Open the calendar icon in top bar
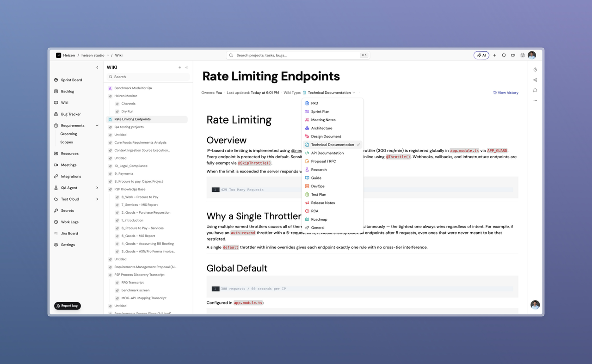The image size is (592, 364). pos(523,55)
